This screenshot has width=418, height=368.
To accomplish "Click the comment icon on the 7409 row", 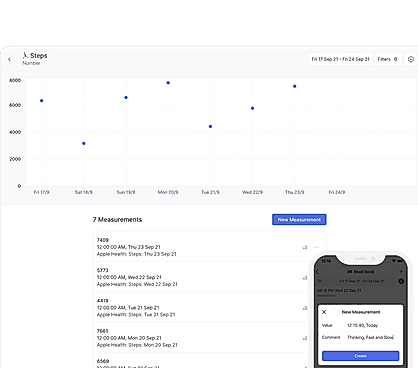I will pos(305,247).
